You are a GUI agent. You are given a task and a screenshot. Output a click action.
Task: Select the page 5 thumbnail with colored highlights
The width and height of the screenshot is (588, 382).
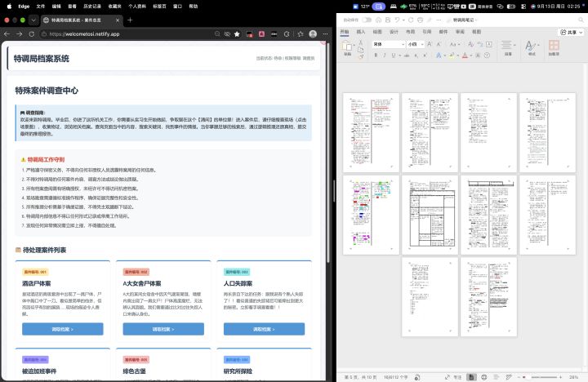(372, 215)
